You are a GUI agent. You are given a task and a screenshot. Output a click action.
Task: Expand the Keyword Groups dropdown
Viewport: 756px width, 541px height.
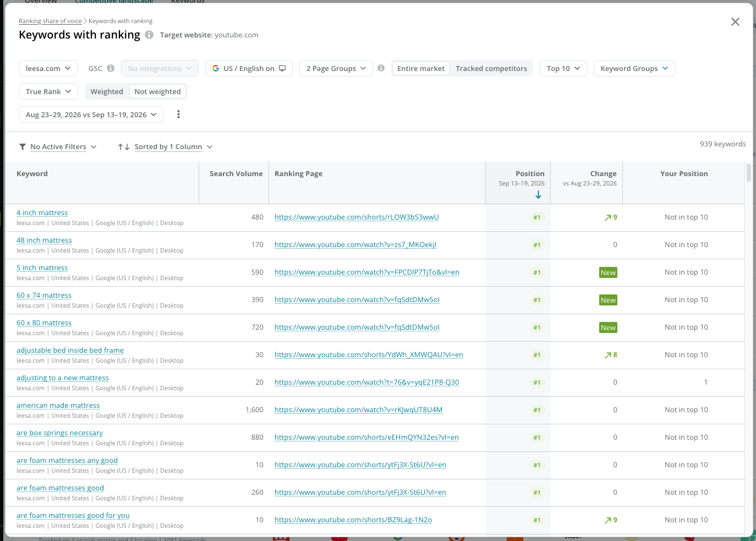point(634,68)
